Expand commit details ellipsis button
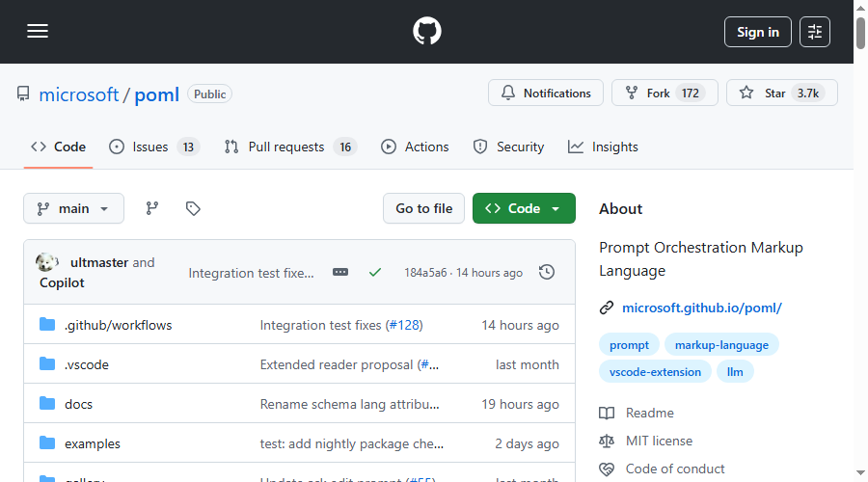Viewport: 868px width, 482px height. click(x=340, y=272)
